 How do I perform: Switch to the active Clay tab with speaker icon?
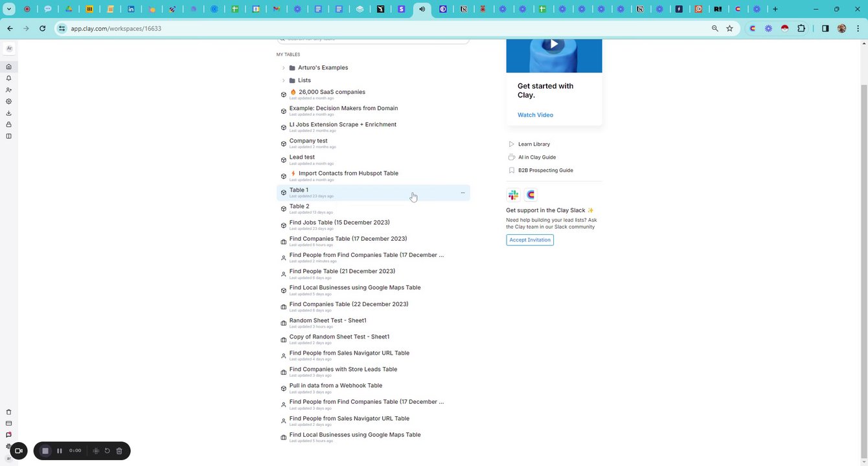coord(422,9)
